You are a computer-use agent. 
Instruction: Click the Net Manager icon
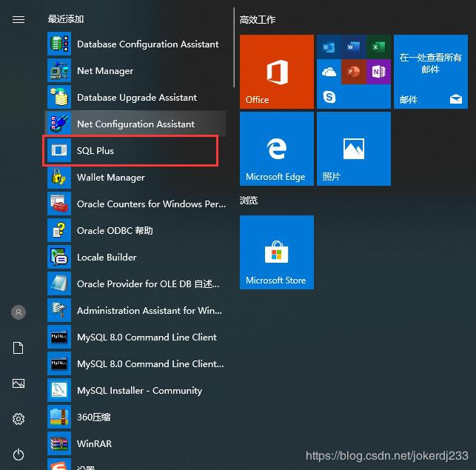[59, 70]
